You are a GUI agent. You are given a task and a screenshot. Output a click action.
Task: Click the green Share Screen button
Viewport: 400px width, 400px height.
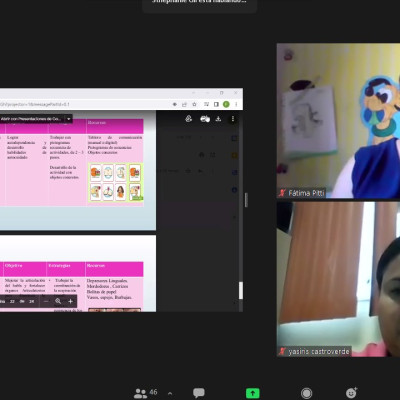(253, 393)
